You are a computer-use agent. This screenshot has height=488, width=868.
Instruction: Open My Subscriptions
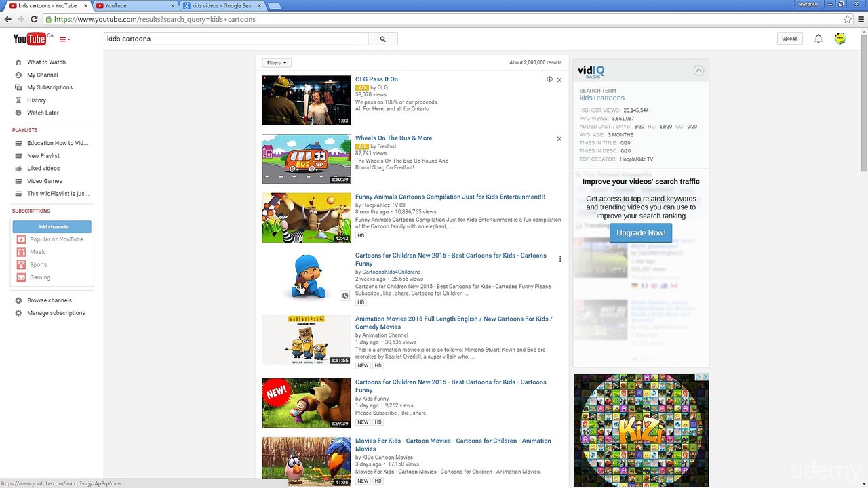click(x=50, y=87)
